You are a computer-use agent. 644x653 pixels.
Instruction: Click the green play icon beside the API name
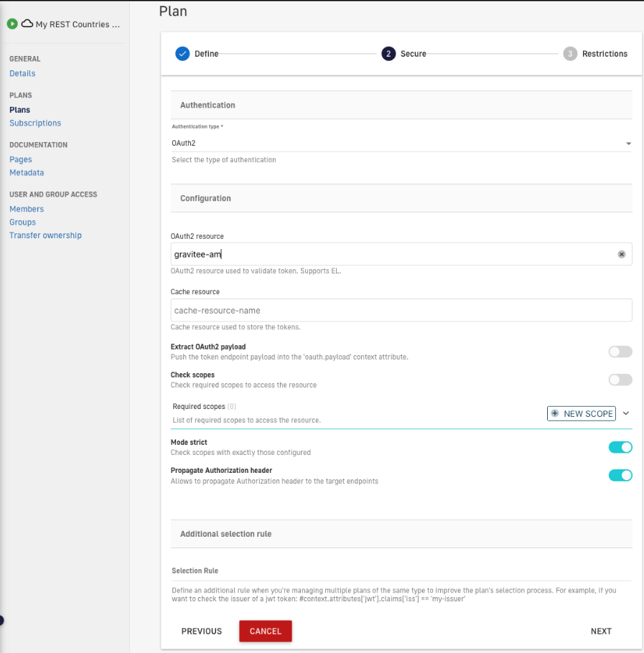pos(11,23)
